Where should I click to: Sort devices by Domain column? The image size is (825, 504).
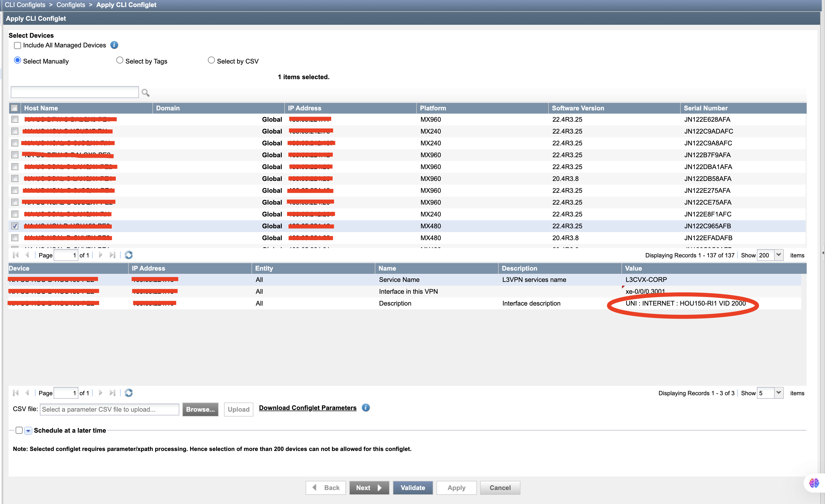[x=219, y=108]
